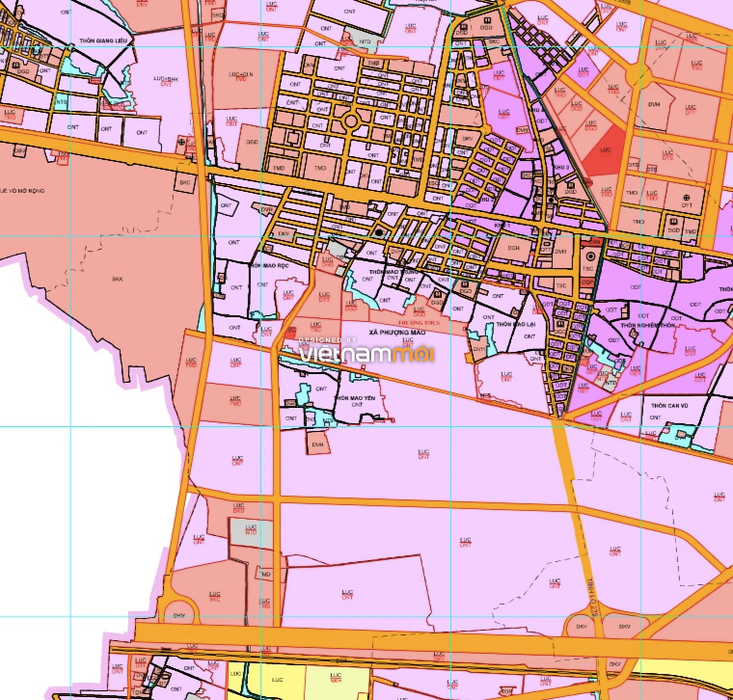Click the book icon on the DGD parcel near DYT
The width and height of the screenshot is (733, 700).
673,223
